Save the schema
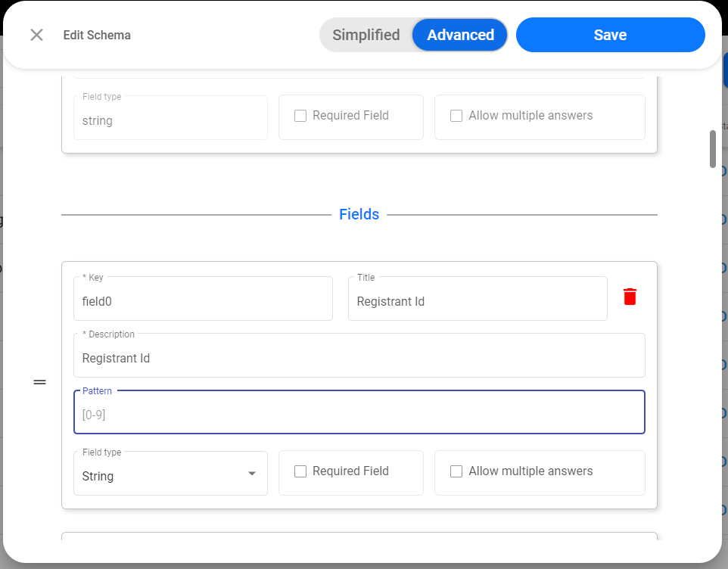 click(x=611, y=35)
